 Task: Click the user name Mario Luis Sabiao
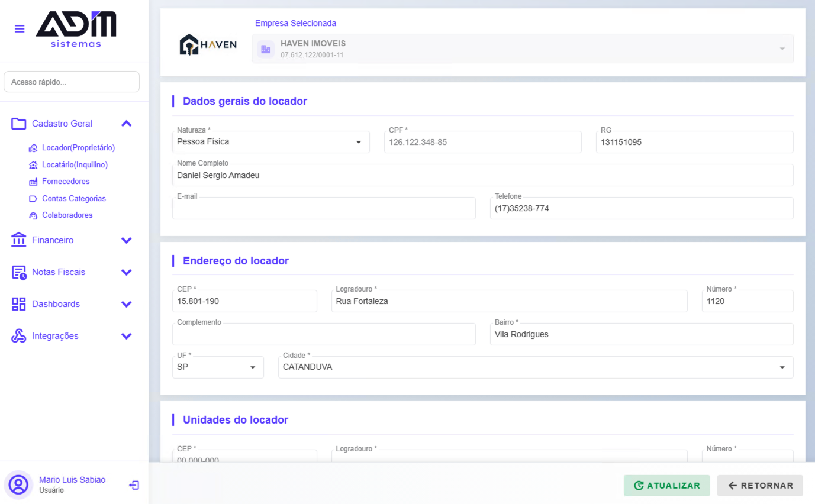(72, 480)
